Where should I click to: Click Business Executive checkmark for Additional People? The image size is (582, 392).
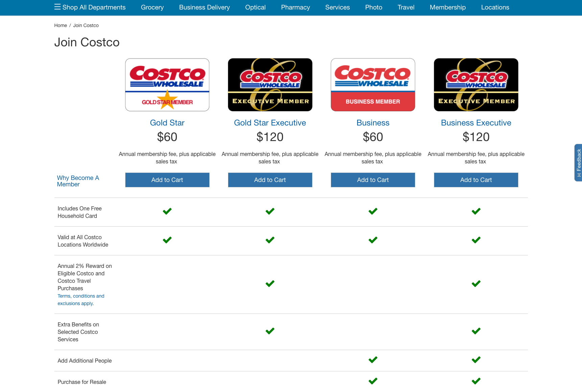(x=476, y=360)
